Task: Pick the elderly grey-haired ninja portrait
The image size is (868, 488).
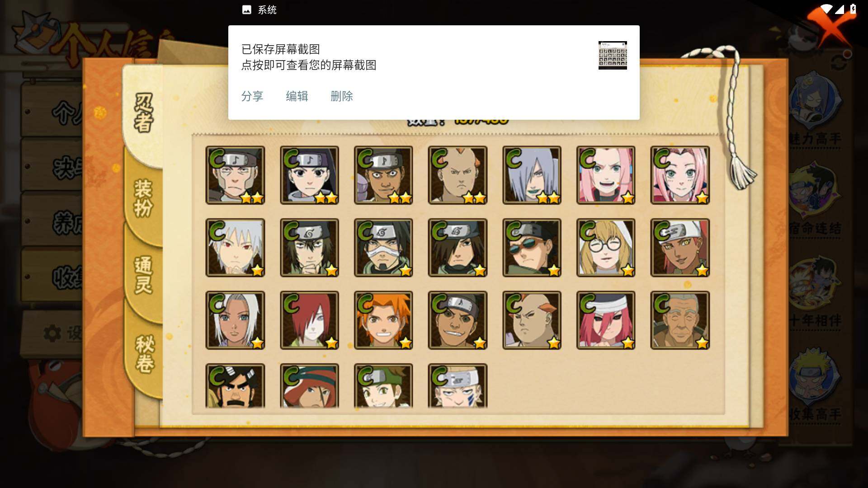Action: pos(680,320)
